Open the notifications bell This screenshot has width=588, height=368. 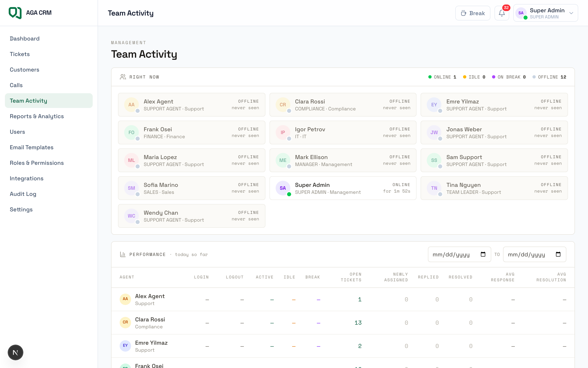click(502, 13)
